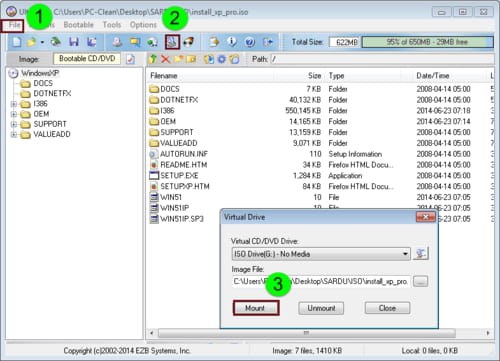This screenshot has height=361, width=500.
Task: Click the New Folder icon
Action: coord(179,59)
